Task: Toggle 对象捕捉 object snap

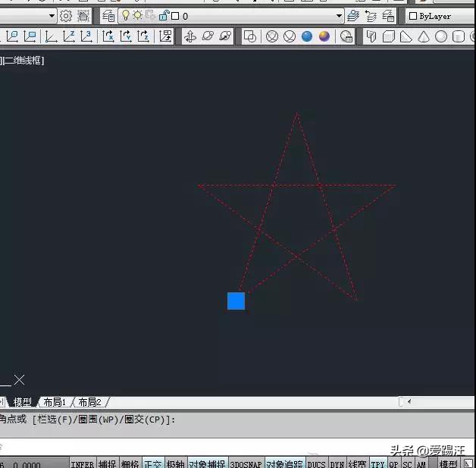Action: pos(207,464)
